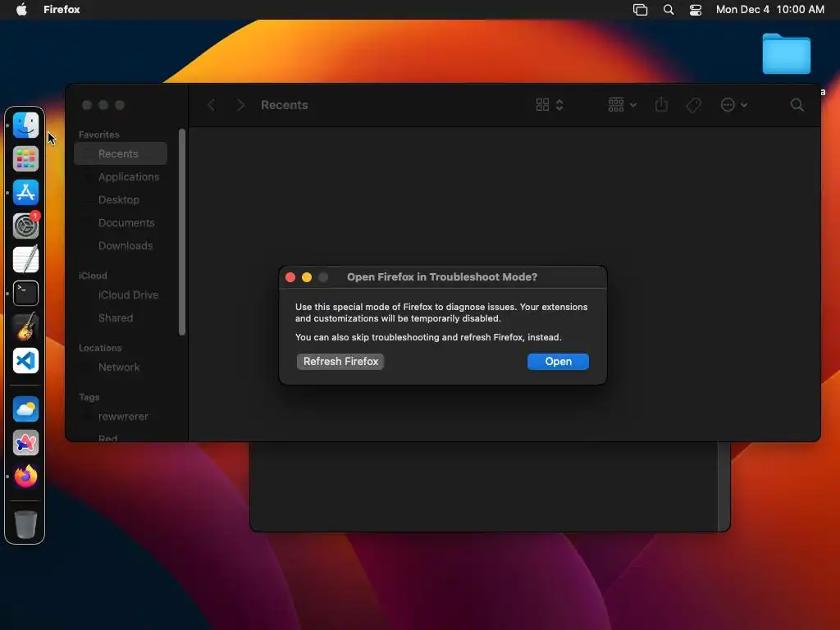840x630 pixels.
Task: Open System Settings dock icon
Action: (x=25, y=226)
